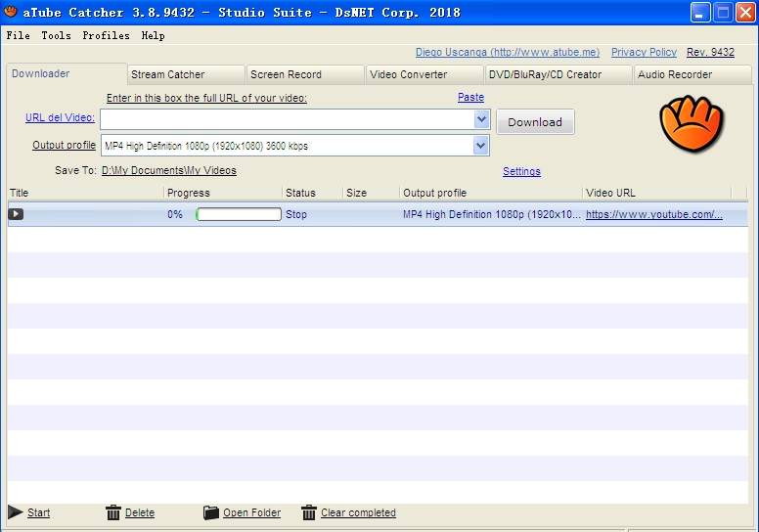Expand the Output profile dropdown arrow
The height and width of the screenshot is (532, 759).
coord(481,146)
